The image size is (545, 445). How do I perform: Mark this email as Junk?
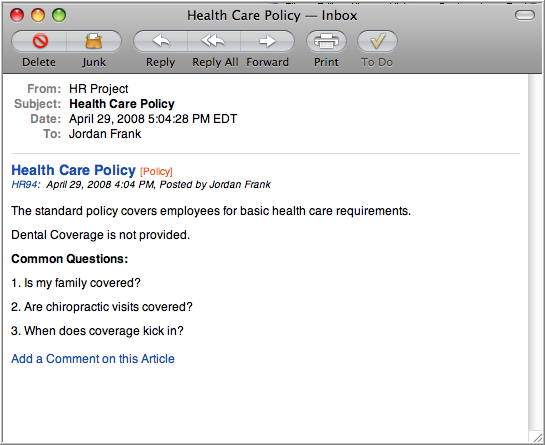coord(94,41)
